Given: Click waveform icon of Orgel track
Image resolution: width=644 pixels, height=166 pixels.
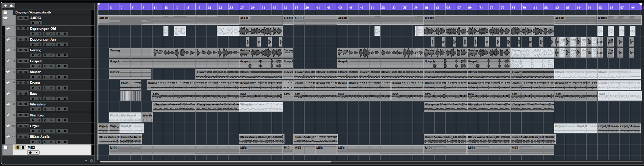Looking at the screenshot, I should pyautogui.click(x=8, y=126).
